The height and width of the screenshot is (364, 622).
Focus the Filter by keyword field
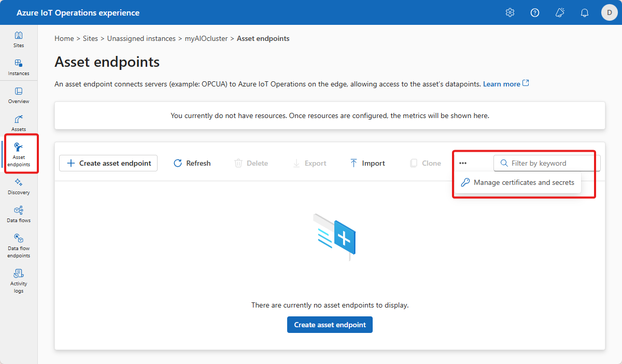(x=547, y=163)
